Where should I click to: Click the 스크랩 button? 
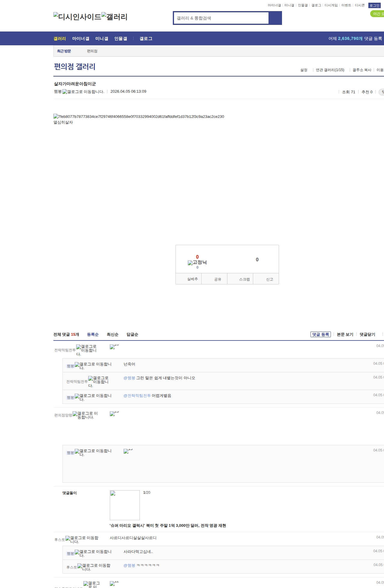pos(240,279)
